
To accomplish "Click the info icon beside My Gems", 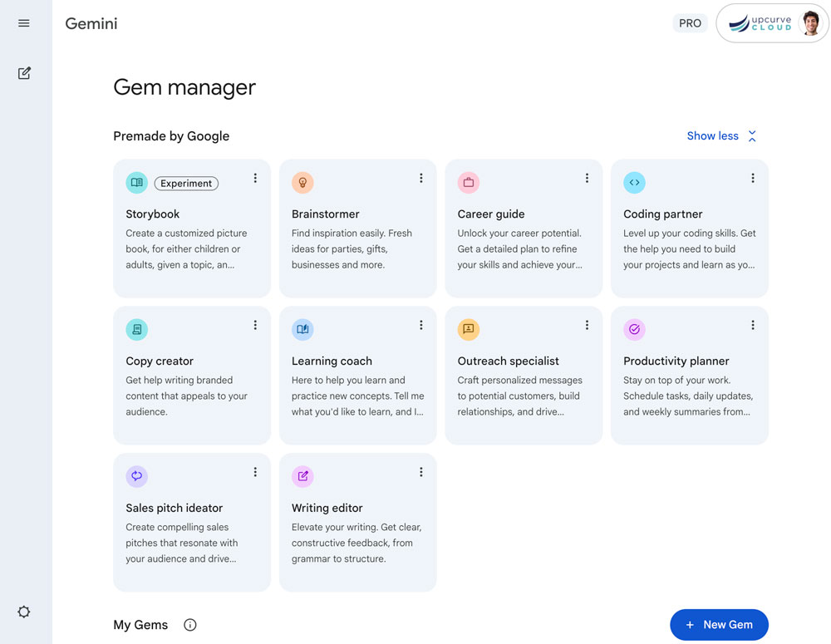I will 190,625.
